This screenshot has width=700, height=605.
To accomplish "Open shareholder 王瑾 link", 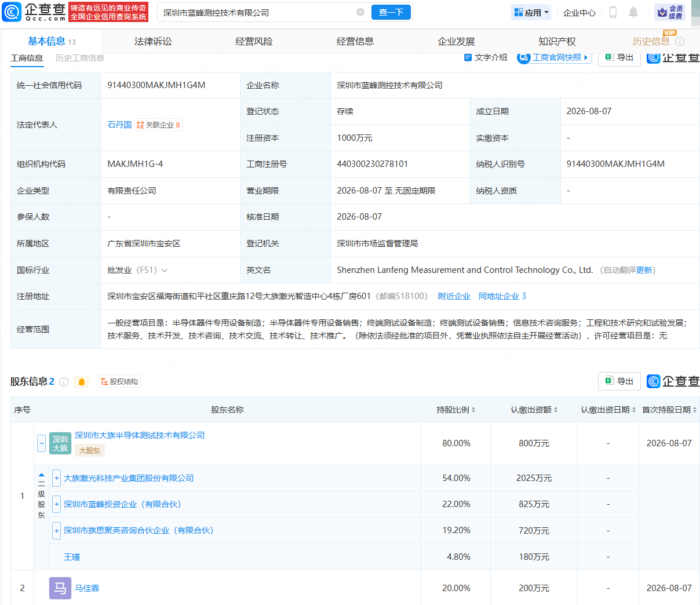I will click(72, 557).
